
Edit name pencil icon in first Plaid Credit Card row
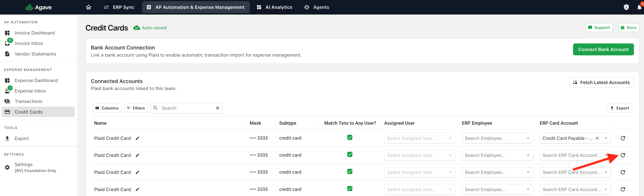[137, 138]
